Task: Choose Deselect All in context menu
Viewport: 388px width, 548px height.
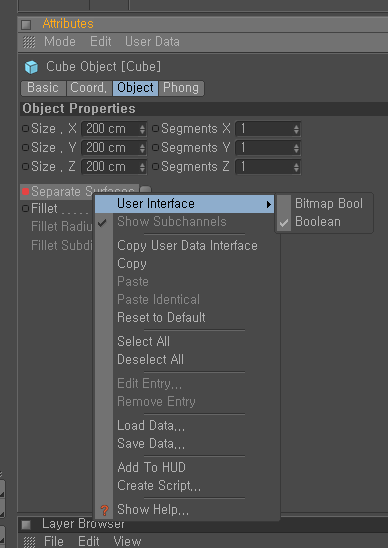Action: (150, 359)
